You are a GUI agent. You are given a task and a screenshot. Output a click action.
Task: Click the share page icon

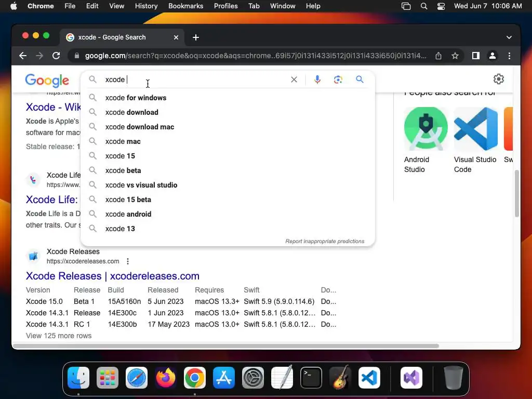[438, 56]
